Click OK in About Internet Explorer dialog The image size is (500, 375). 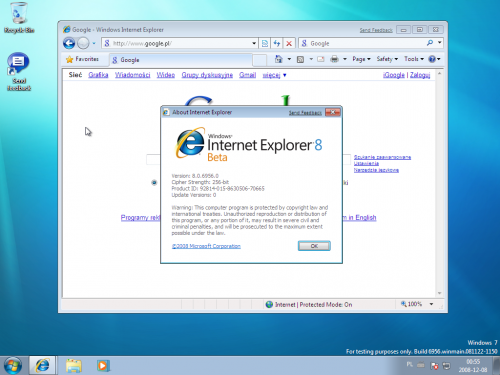click(314, 246)
